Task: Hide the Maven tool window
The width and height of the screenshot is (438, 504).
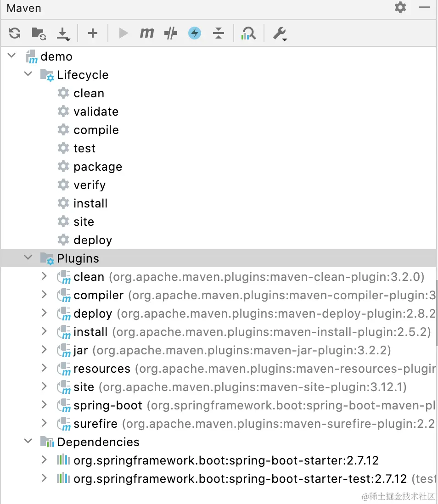Action: [424, 7]
